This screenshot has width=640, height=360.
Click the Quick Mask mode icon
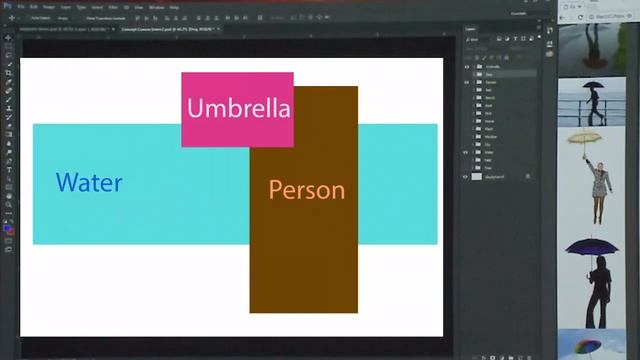[8, 241]
